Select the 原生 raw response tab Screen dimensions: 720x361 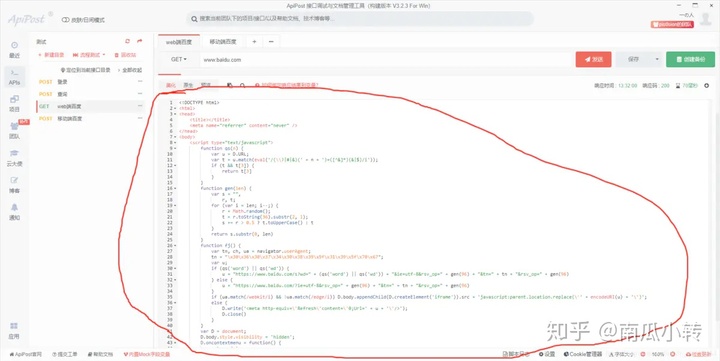click(188, 85)
